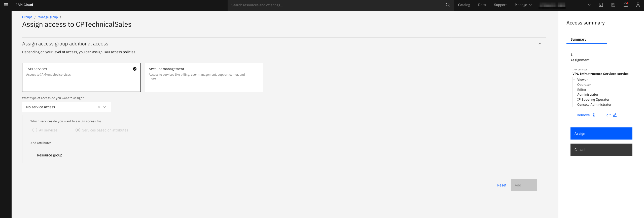Open the Catalog menu item
This screenshot has width=644, height=218.
pos(464,5)
